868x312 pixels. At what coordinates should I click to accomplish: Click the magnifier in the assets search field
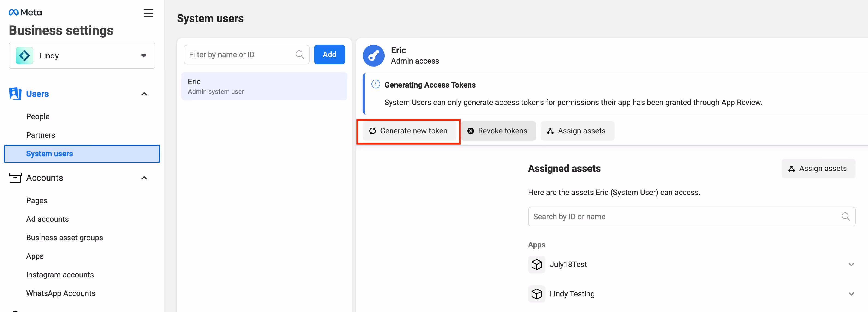(x=845, y=217)
